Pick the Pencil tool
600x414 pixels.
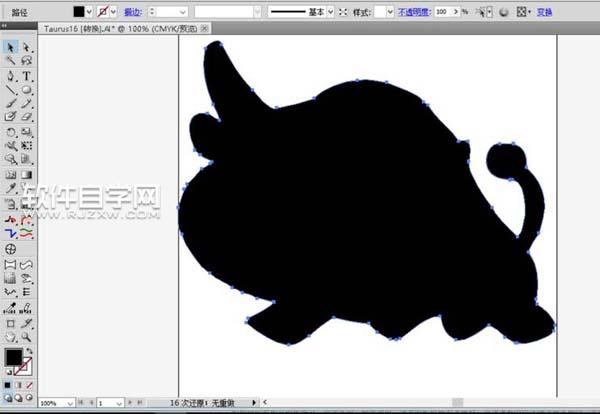click(26, 103)
